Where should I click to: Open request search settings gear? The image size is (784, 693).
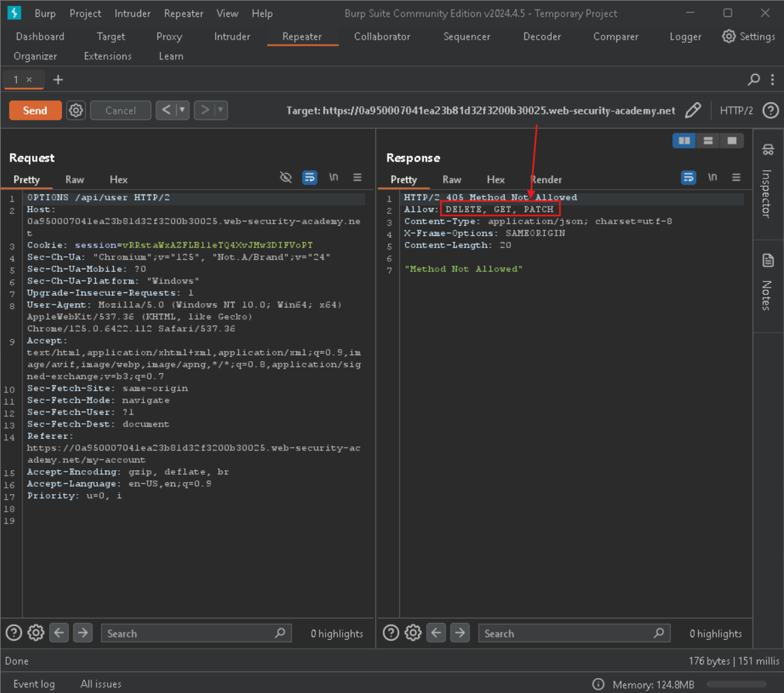click(36, 633)
